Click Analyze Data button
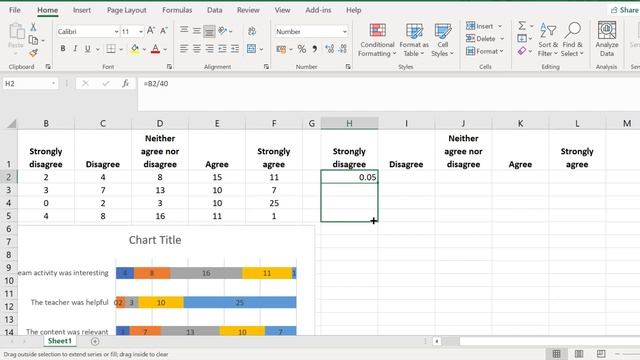Viewport: 640px width, 360px height. [x=607, y=39]
